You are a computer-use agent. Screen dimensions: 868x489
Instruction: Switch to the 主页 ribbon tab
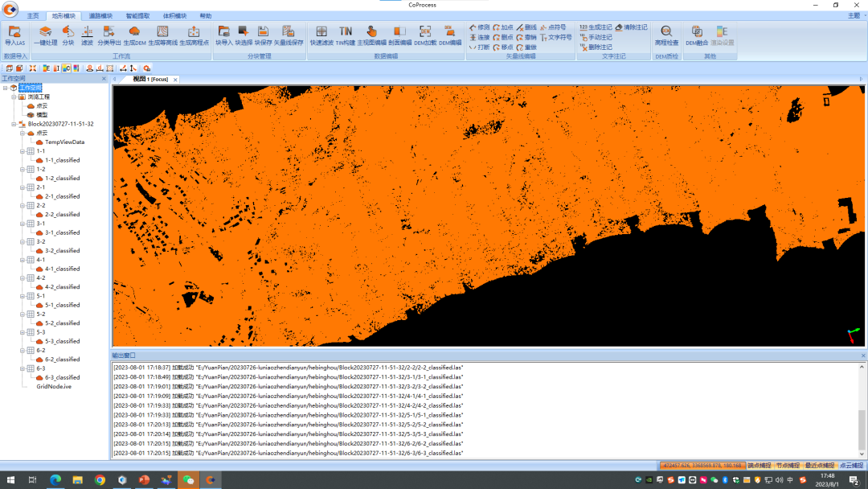click(33, 16)
